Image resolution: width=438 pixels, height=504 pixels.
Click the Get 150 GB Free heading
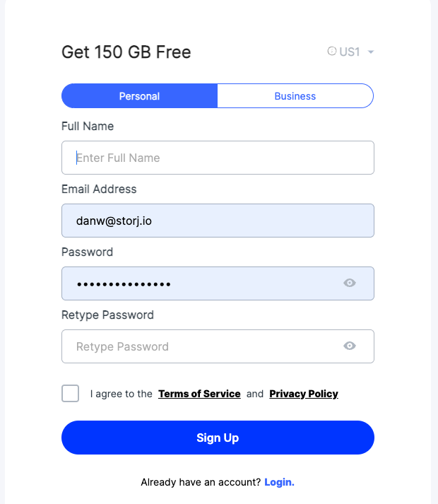(126, 52)
